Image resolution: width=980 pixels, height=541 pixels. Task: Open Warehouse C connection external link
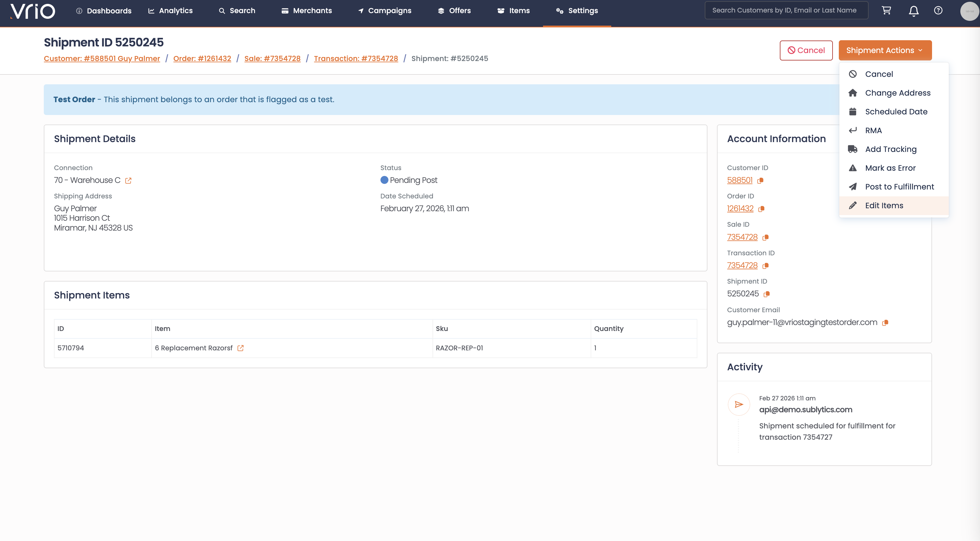[128, 181]
